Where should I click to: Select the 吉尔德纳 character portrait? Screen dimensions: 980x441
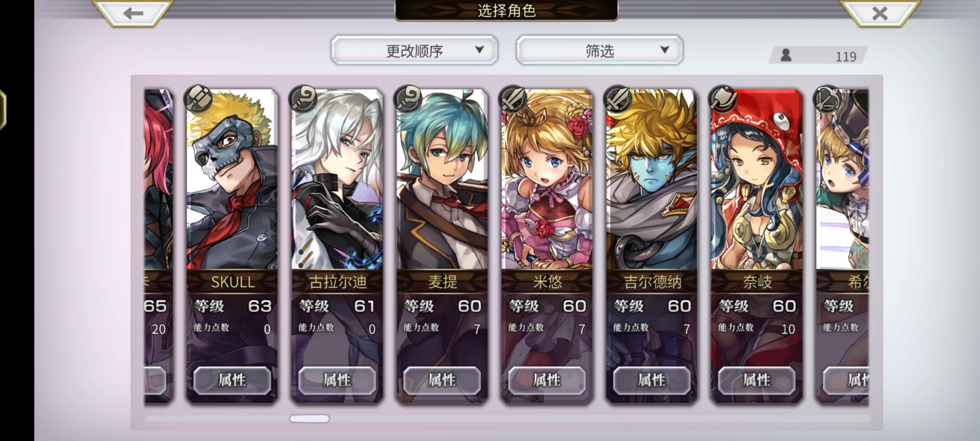(652, 180)
